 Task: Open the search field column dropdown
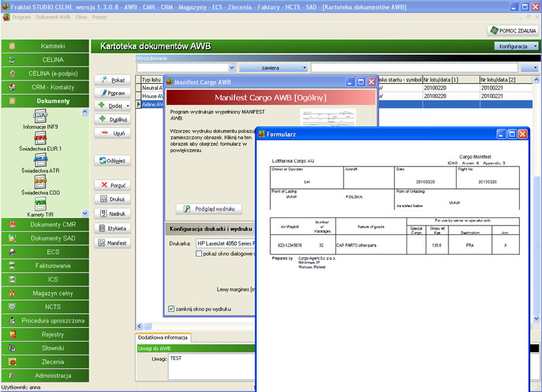[232, 68]
